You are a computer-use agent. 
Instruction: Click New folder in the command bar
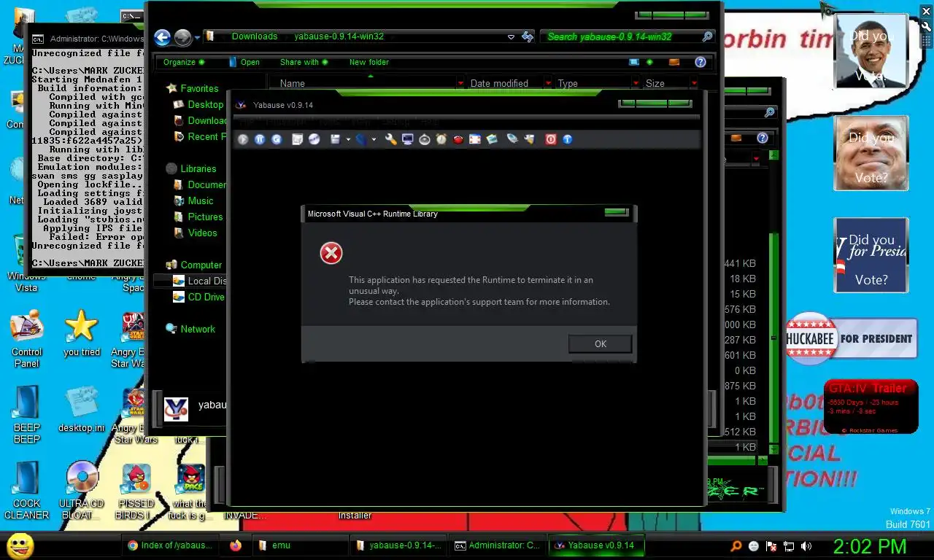[x=369, y=63]
